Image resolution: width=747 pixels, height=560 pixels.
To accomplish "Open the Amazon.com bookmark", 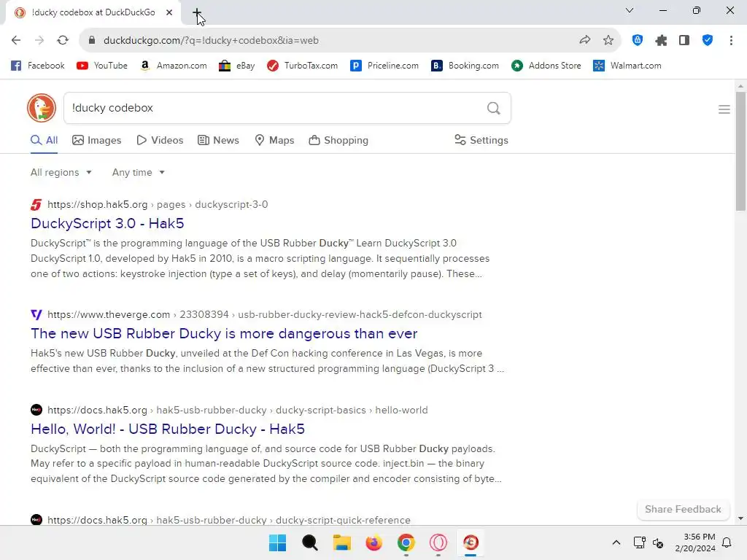I will tap(174, 66).
